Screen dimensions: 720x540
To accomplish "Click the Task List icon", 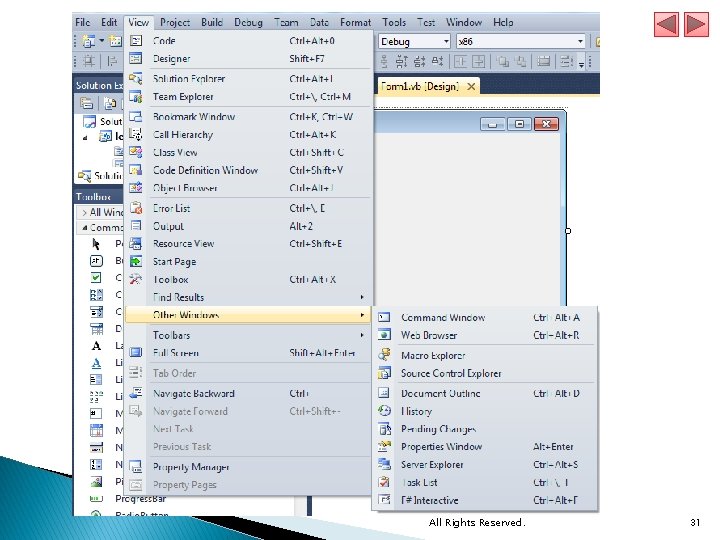I will [384, 482].
